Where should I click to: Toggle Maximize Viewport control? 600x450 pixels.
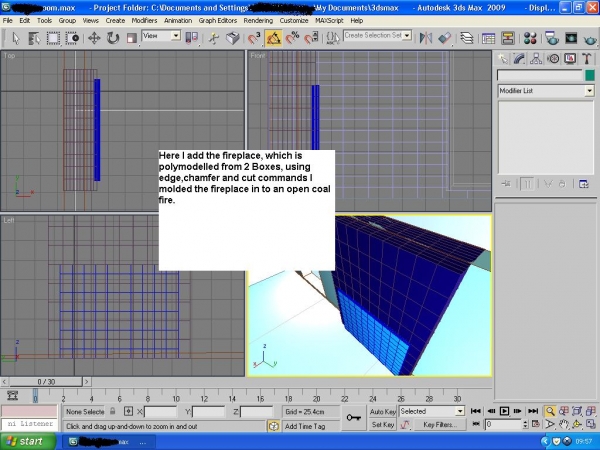click(x=590, y=424)
